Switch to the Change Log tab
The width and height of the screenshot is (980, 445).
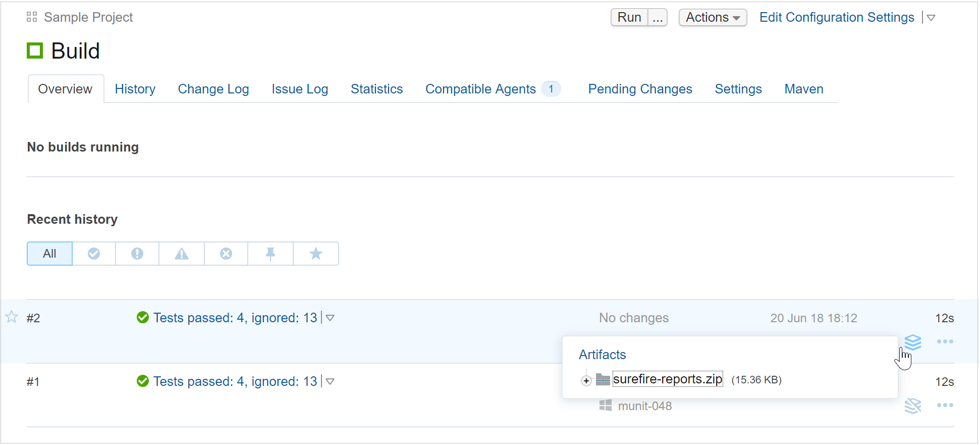click(213, 89)
